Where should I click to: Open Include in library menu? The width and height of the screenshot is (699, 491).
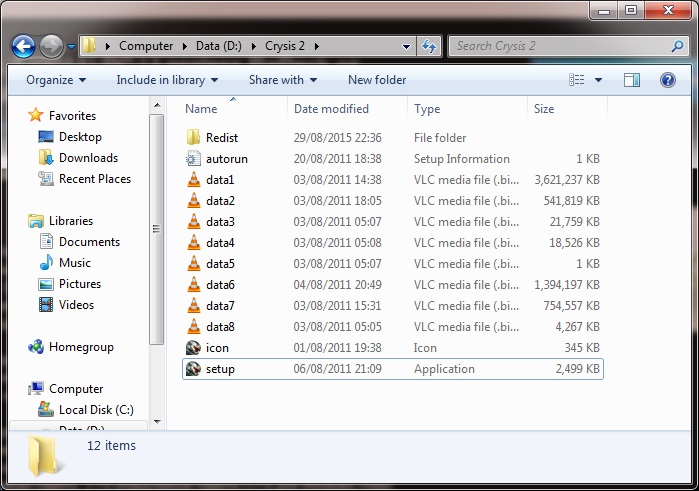[167, 80]
